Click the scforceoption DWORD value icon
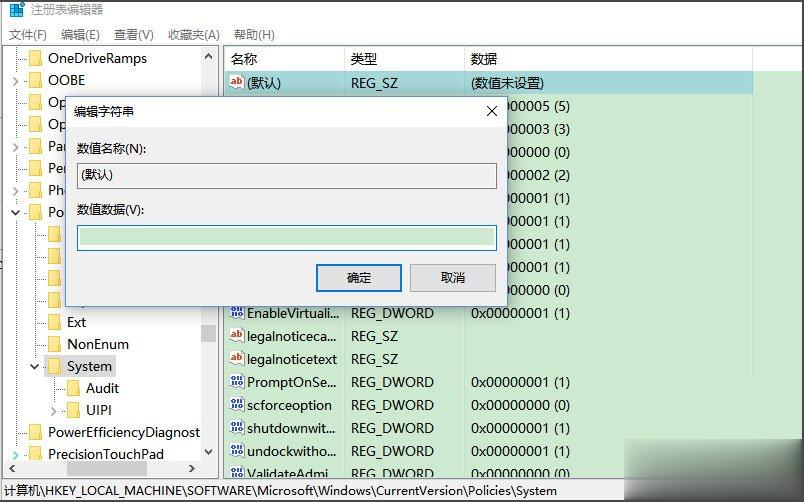 (x=236, y=405)
